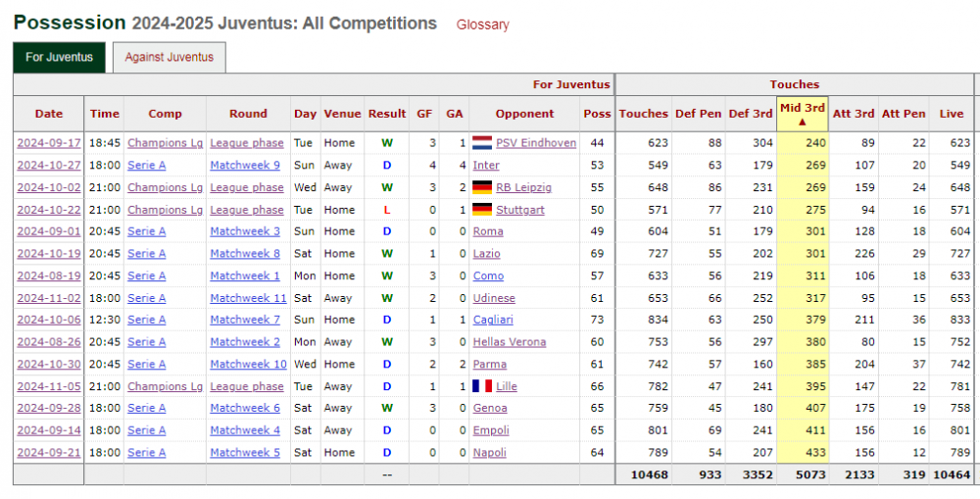The width and height of the screenshot is (980, 499).
Task: Sort table by Comp header
Action: click(165, 114)
